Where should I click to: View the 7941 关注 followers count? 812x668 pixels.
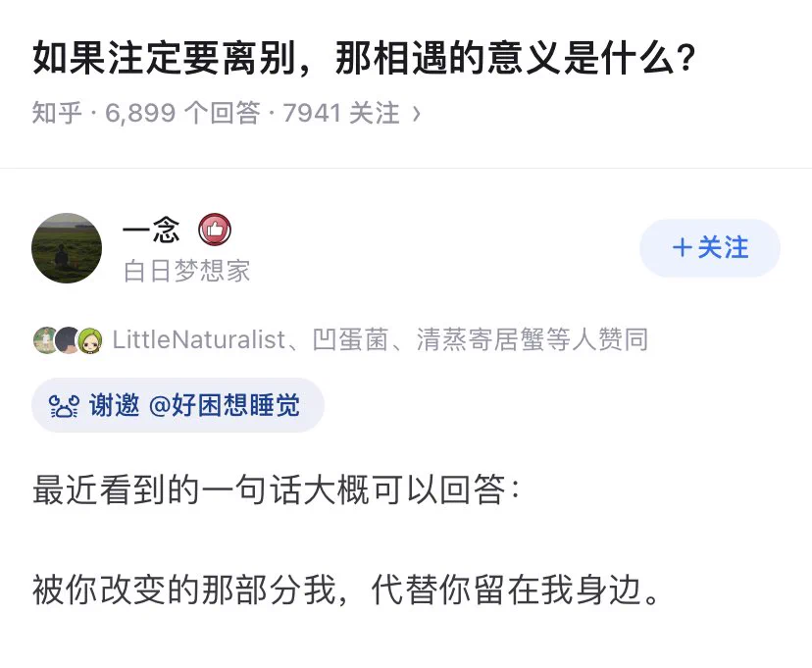(x=340, y=114)
